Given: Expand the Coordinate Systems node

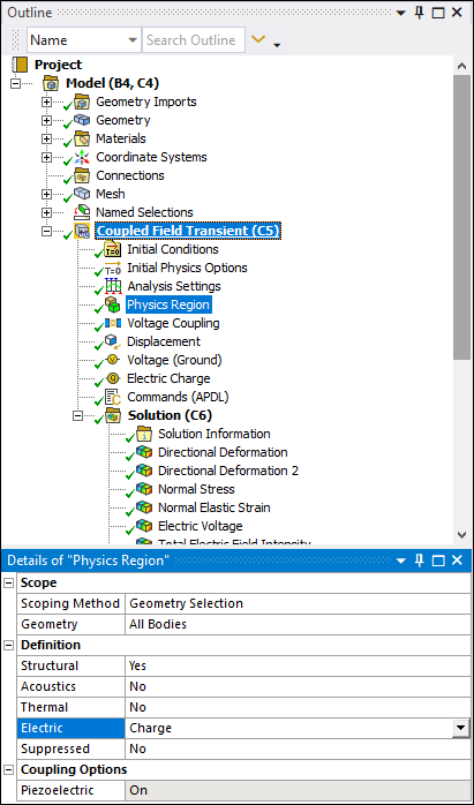Looking at the screenshot, I should 46,157.
